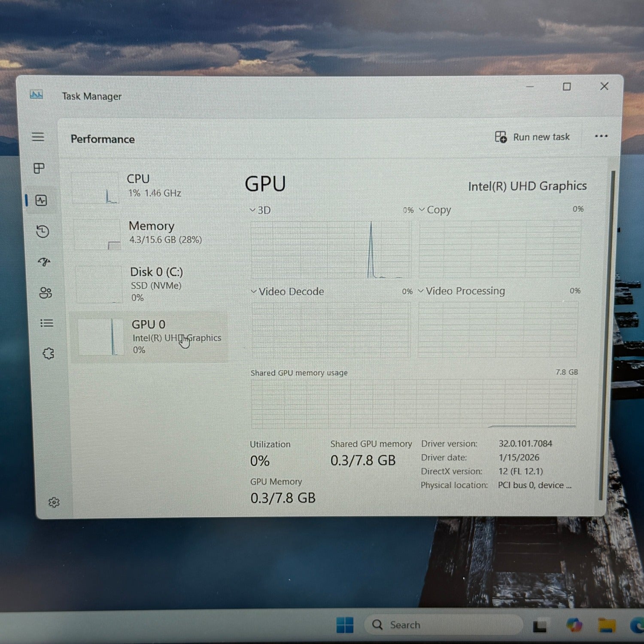The image size is (644, 644).
Task: Open the three-dot more options menu
Action: pyautogui.click(x=601, y=136)
